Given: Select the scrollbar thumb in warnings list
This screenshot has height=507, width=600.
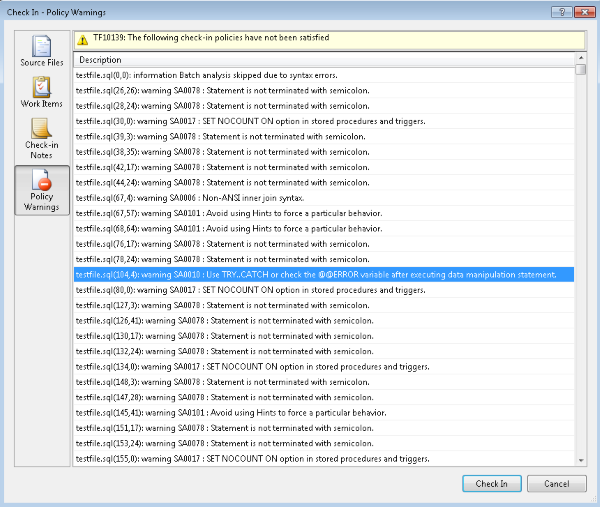Looking at the screenshot, I should [x=581, y=70].
